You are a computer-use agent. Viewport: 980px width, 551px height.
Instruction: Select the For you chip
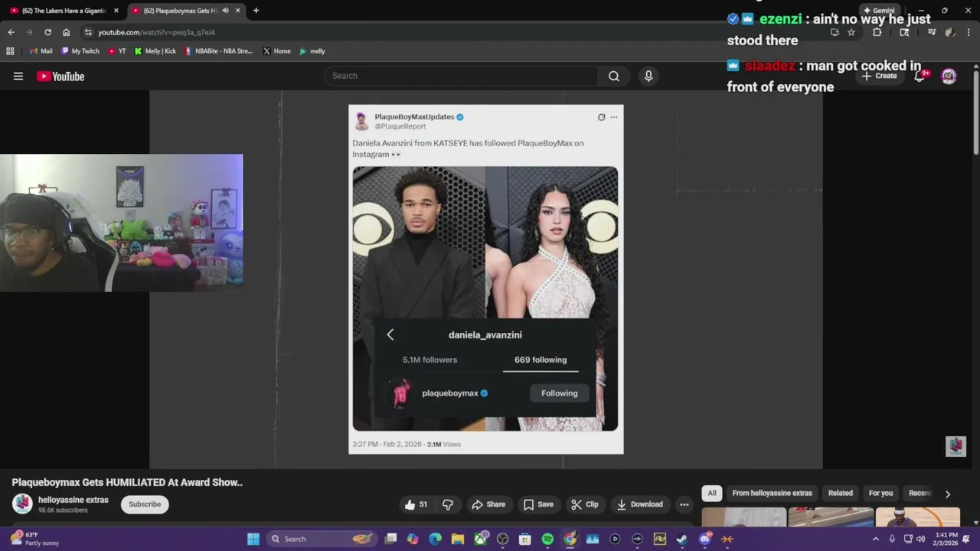tap(880, 493)
